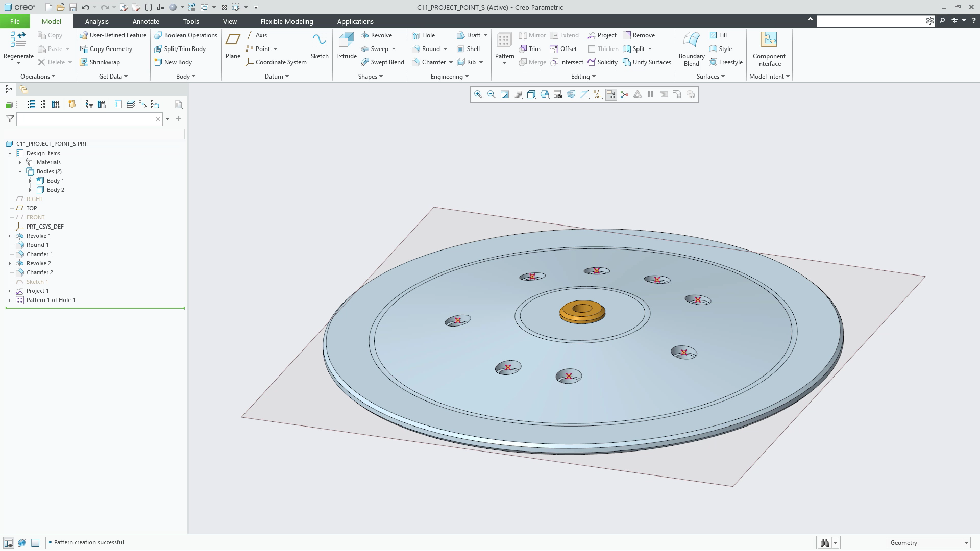
Task: Open the File menu
Action: click(x=15, y=21)
